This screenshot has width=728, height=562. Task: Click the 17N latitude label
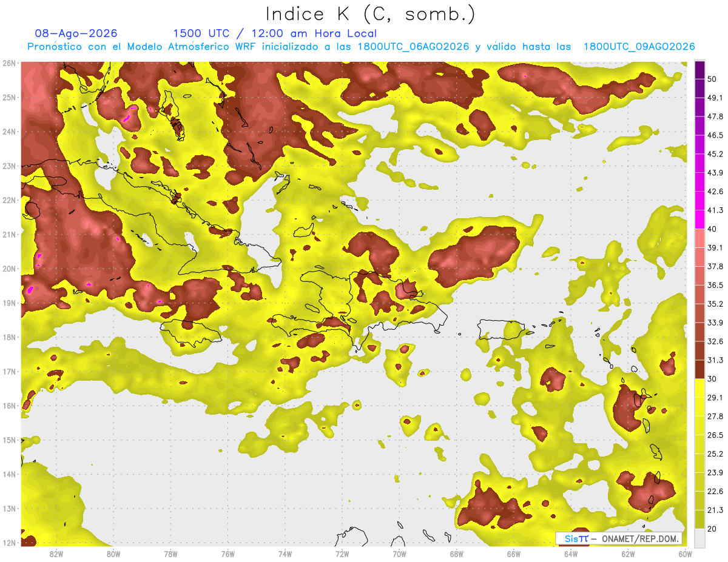[8, 372]
